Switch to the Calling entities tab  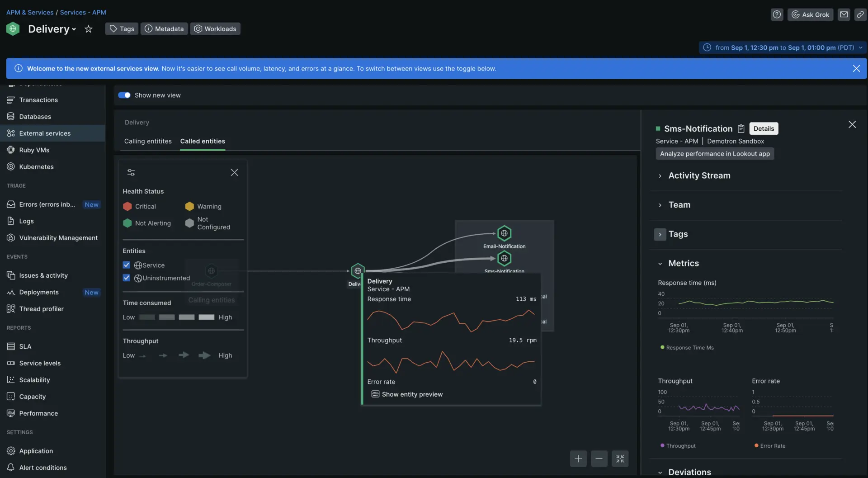148,141
